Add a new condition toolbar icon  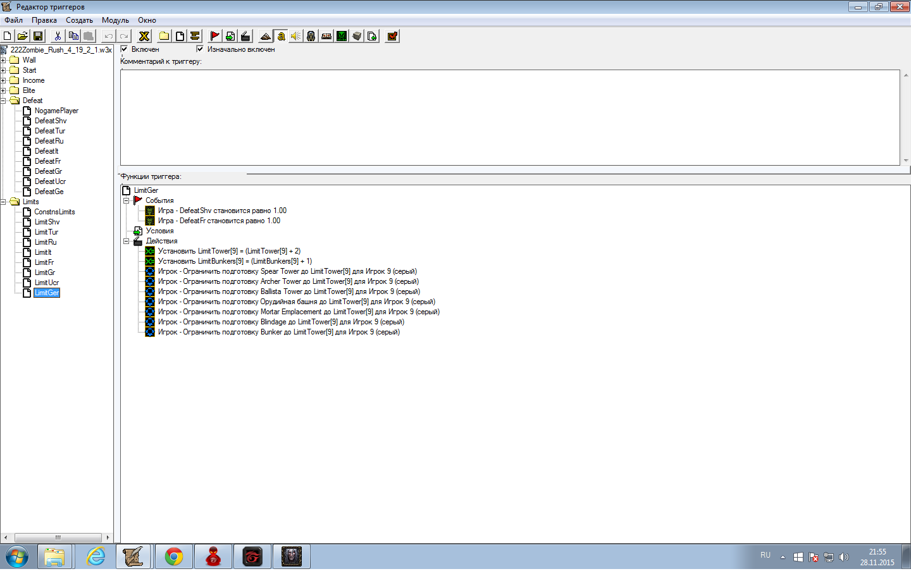point(230,36)
